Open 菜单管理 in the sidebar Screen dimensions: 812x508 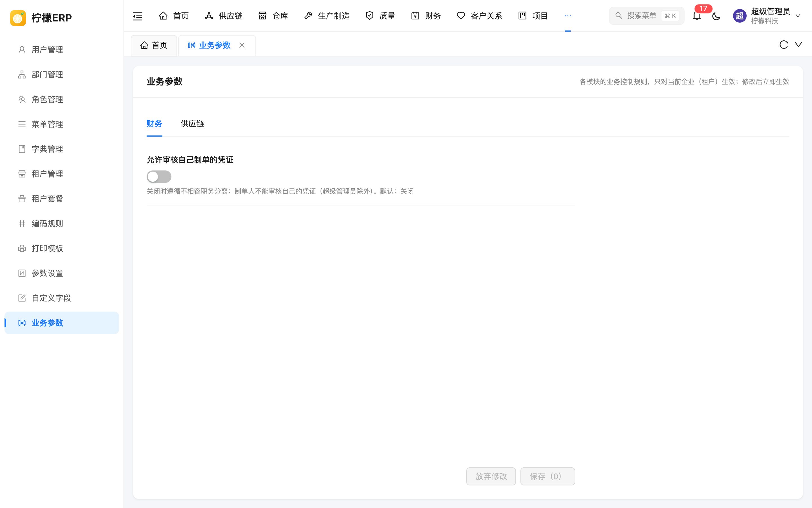pos(62,124)
